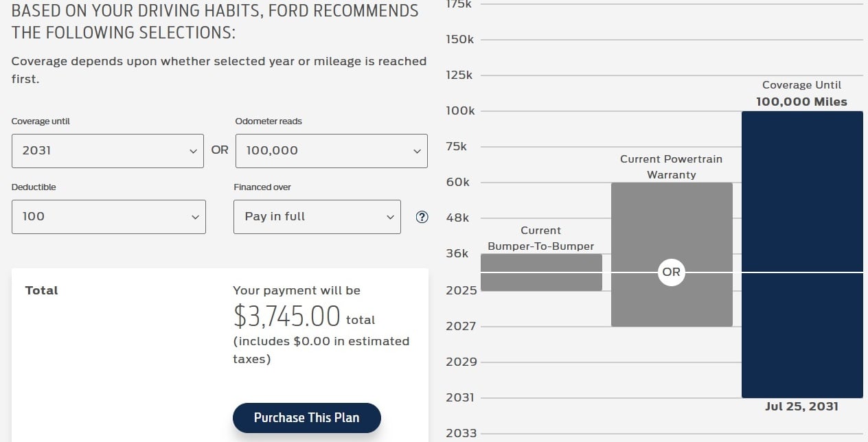
Task: Click the chevron arrow in Financed over field
Action: [390, 218]
